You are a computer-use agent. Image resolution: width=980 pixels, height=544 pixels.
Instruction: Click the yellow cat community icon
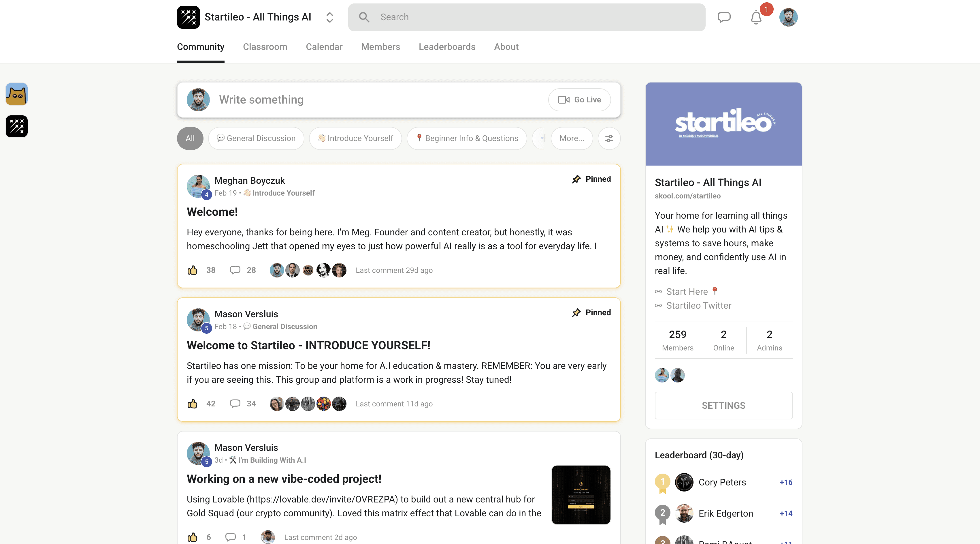tap(17, 94)
